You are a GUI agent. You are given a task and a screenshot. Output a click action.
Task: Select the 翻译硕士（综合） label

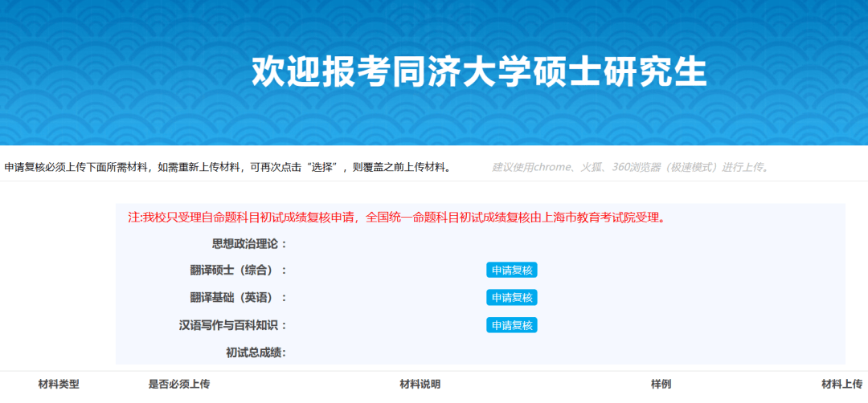(x=238, y=271)
